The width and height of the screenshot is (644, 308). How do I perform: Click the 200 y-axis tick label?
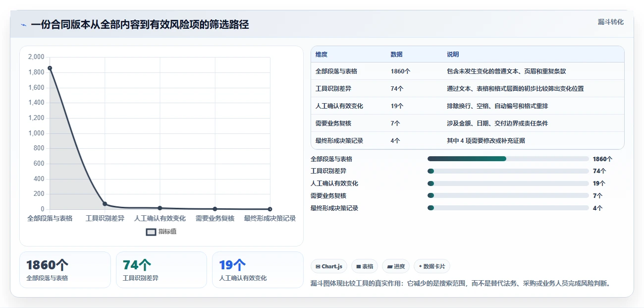point(39,194)
